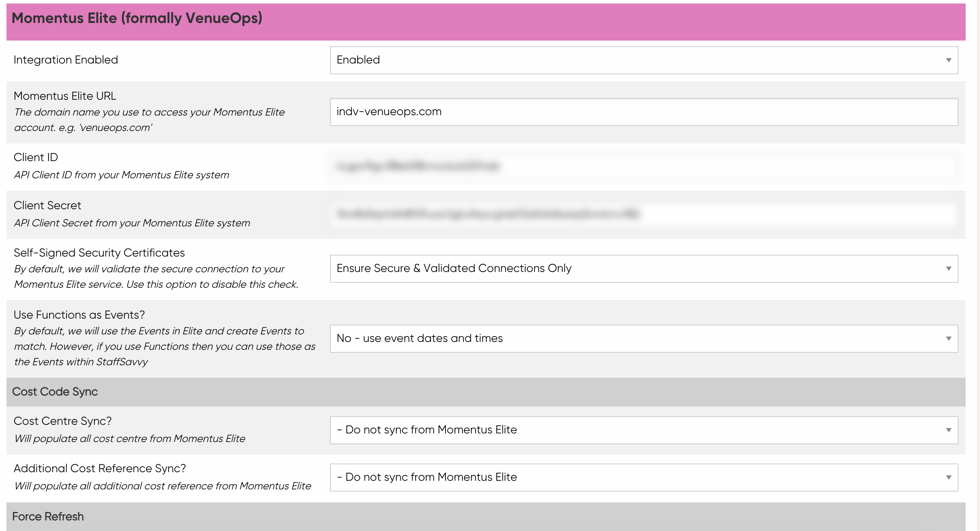The width and height of the screenshot is (980, 531).
Task: Click the 'API Client Secret from your Momentus Elite system' hint
Action: pos(132,223)
